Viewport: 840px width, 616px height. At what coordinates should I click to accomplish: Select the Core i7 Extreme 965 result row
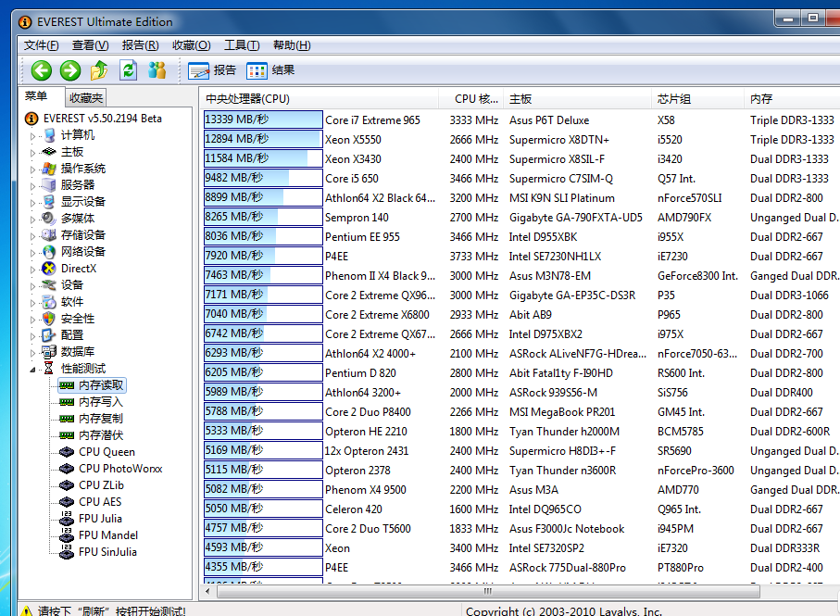point(372,120)
